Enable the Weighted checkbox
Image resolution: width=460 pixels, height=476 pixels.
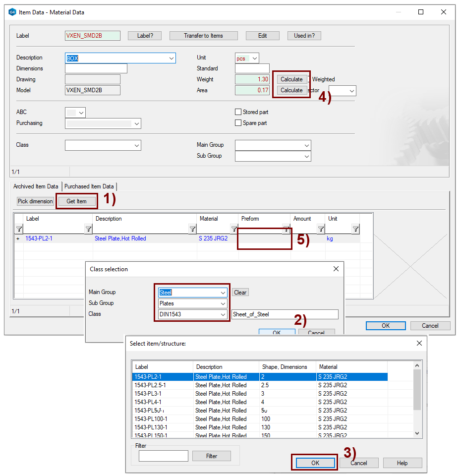[309, 79]
